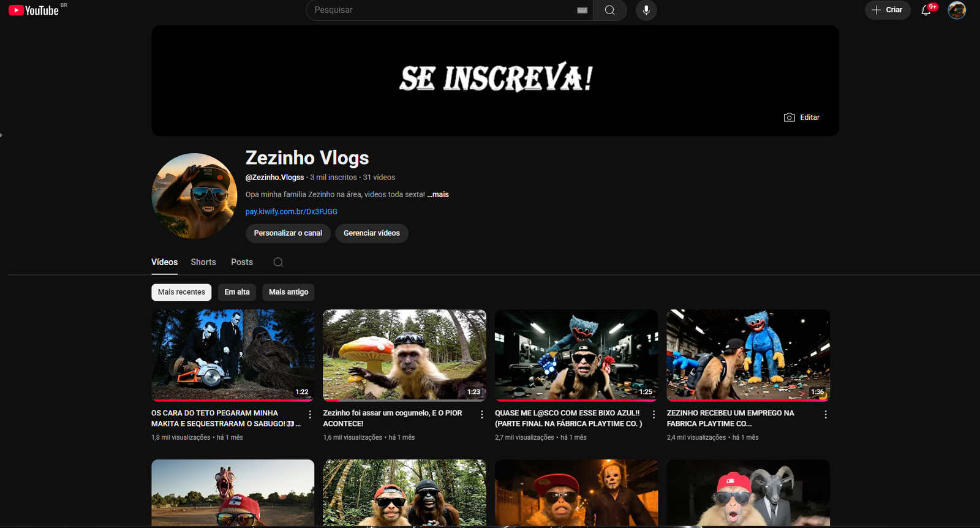
Task: Open the two monkeys in jungle thumbnail
Action: (404, 493)
